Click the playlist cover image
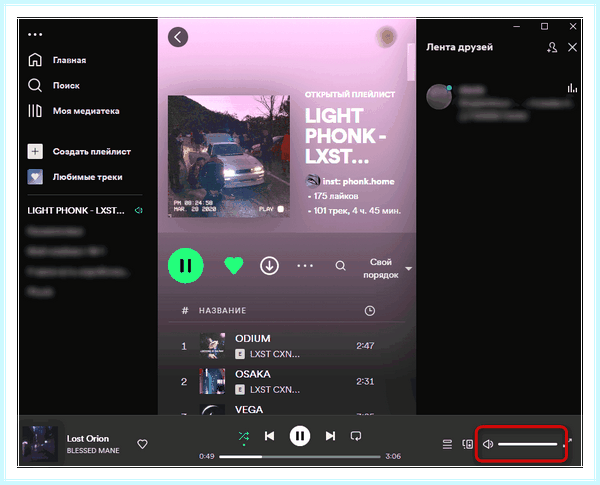Image resolution: width=600 pixels, height=485 pixels. click(x=229, y=156)
